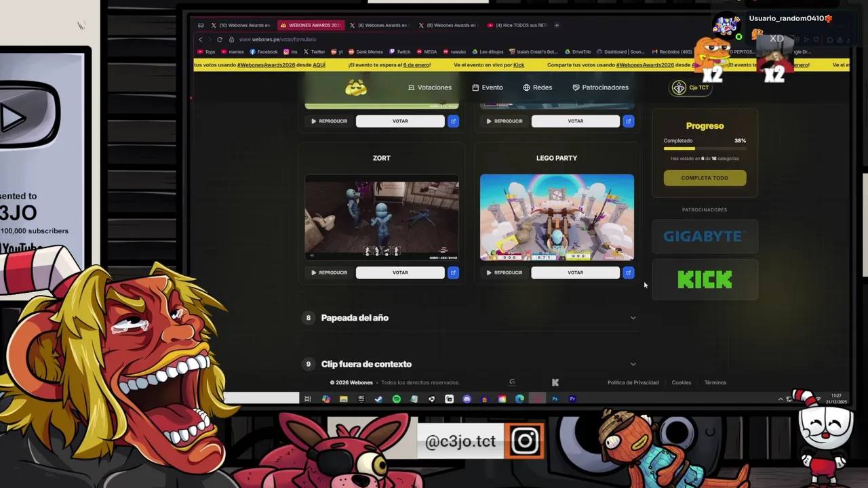Switch to the (10) Webones Awards tab

(241, 25)
